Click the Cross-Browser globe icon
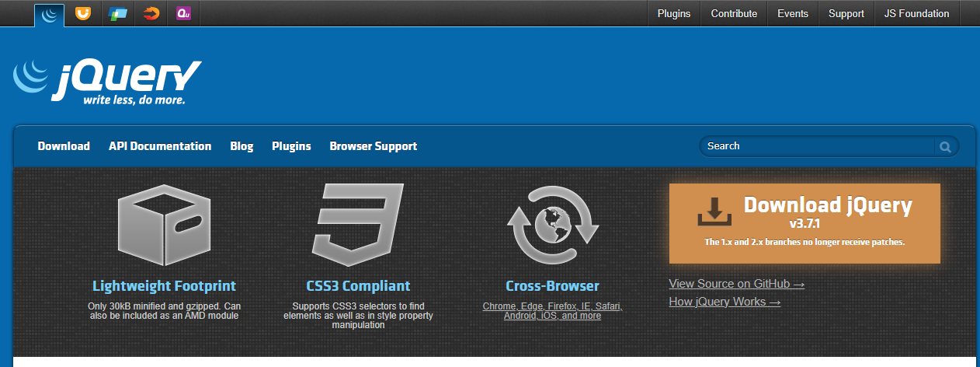The width and height of the screenshot is (980, 367). click(x=552, y=224)
